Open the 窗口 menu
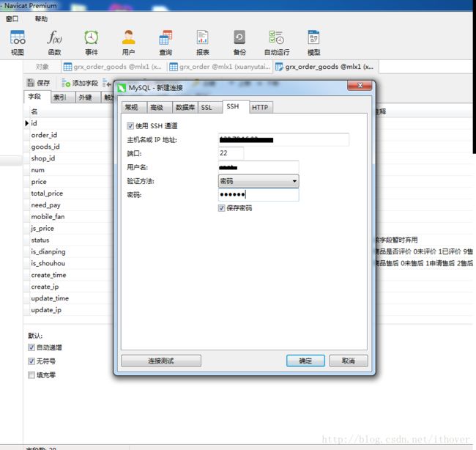This screenshot has height=450, width=476. click(12, 19)
